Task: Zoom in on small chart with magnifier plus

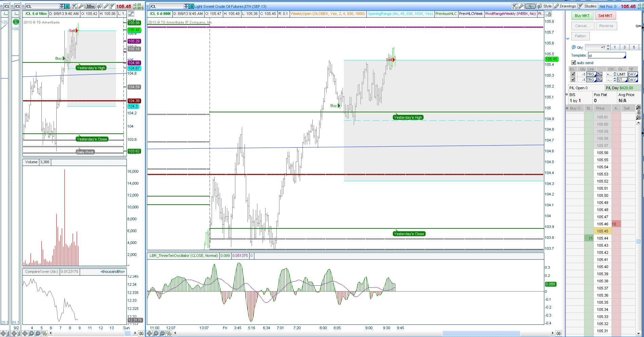Action: [31, 334]
